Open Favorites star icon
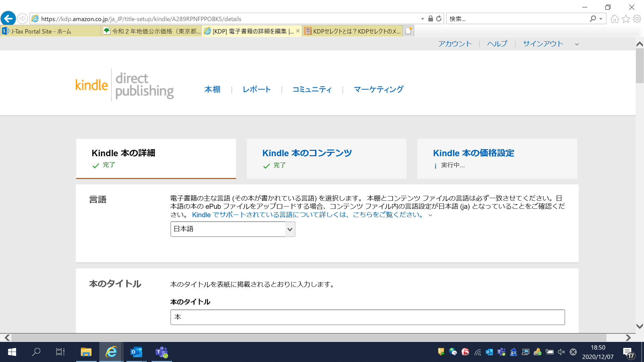 pos(626,19)
